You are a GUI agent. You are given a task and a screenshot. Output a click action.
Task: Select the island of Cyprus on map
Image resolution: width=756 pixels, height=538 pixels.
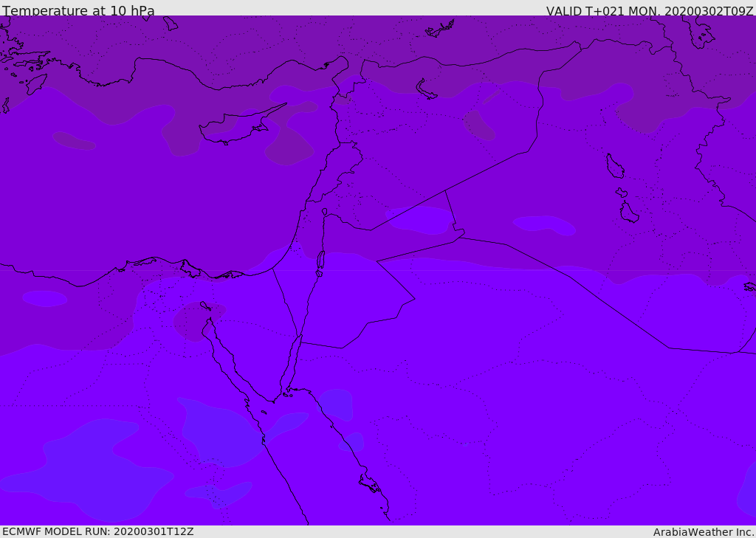click(x=235, y=127)
